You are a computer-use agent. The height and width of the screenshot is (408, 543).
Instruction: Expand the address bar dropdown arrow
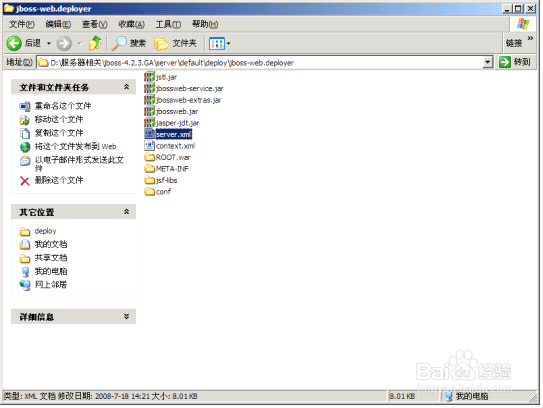[x=488, y=62]
